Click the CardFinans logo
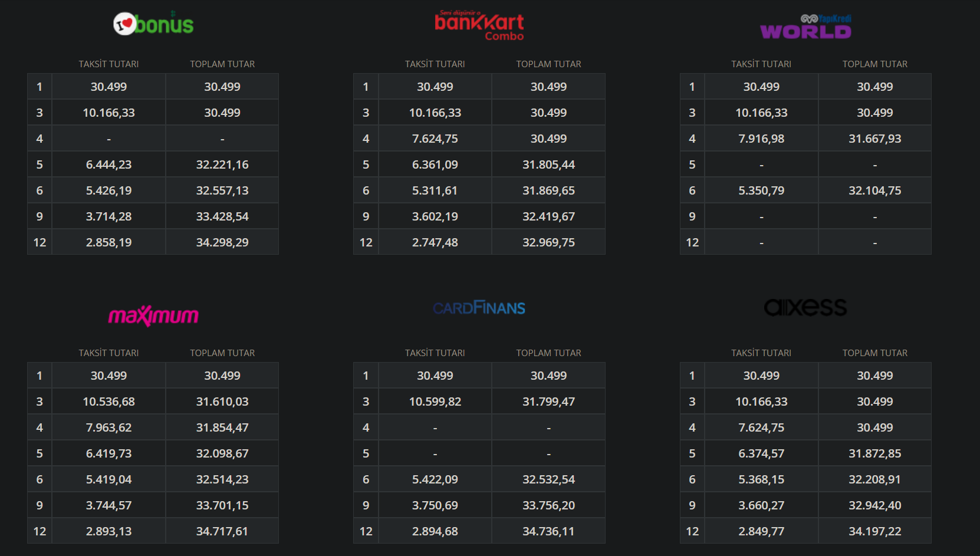The image size is (980, 556). (479, 308)
